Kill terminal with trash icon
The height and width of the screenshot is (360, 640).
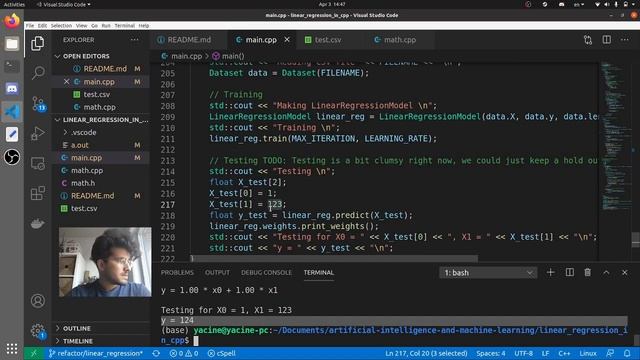(587, 272)
